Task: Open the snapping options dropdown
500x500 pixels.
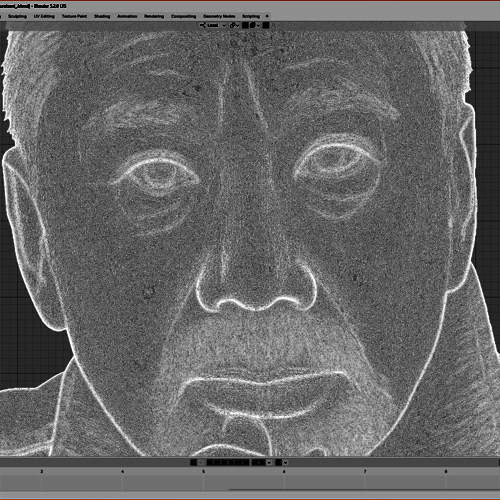Action: [x=255, y=25]
